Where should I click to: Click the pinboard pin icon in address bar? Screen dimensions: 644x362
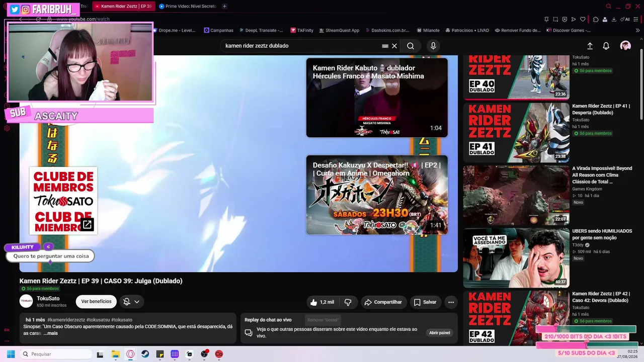546,19
